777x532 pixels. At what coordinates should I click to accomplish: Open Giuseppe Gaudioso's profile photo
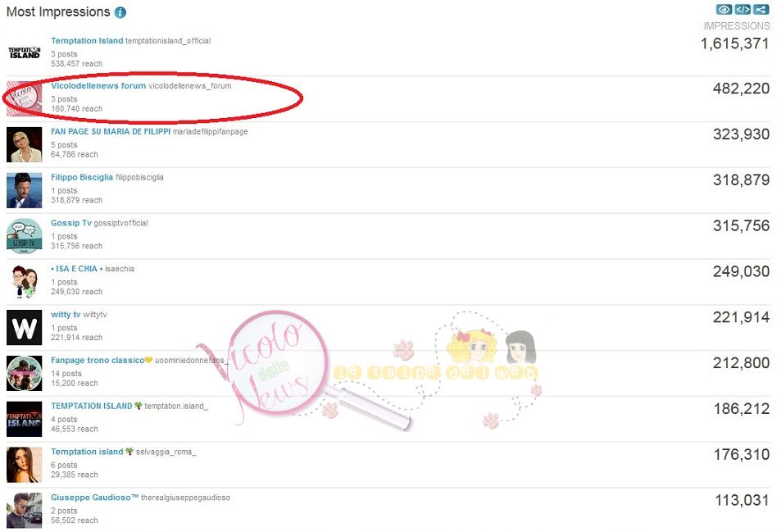pos(25,511)
